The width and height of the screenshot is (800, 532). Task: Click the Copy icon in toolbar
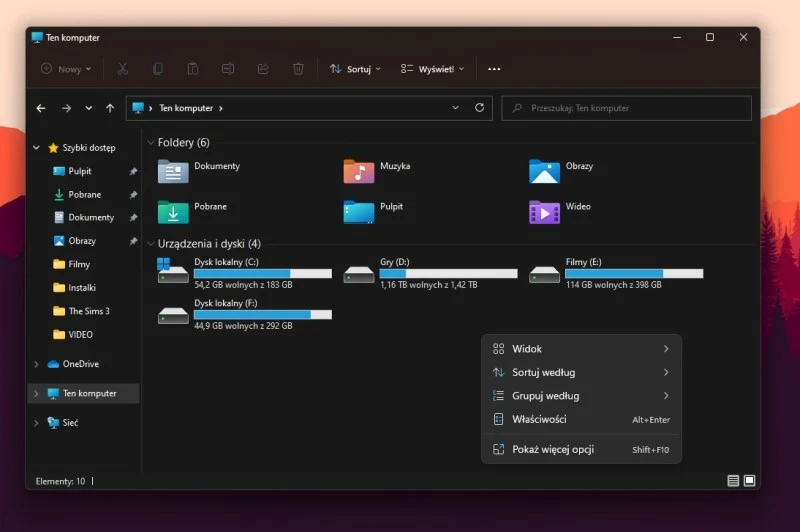[x=158, y=69]
